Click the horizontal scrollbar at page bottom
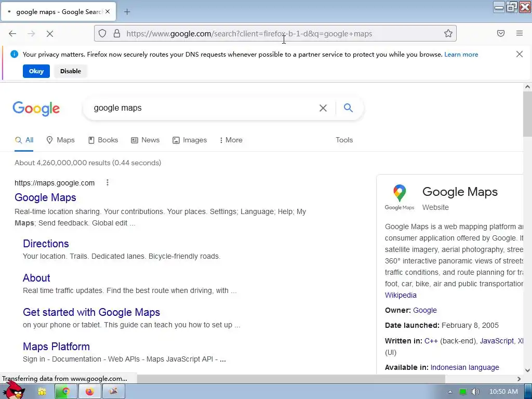Viewport: 532px width, 399px height. pyautogui.click(x=291, y=379)
